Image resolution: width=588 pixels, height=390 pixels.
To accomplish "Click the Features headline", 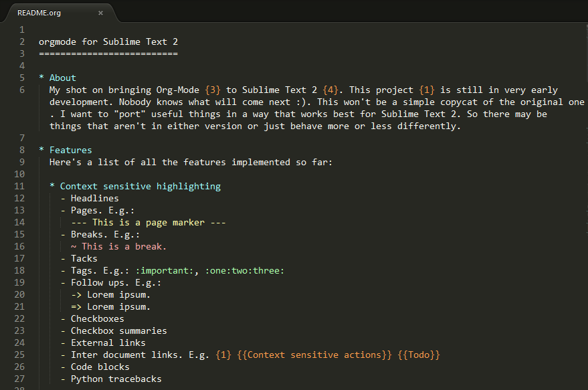I will (70, 150).
